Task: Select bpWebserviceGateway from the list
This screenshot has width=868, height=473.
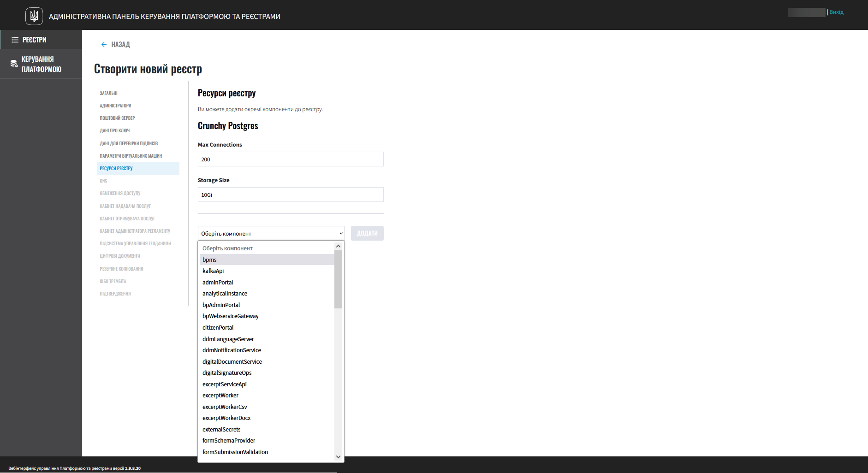Action: pyautogui.click(x=267, y=316)
